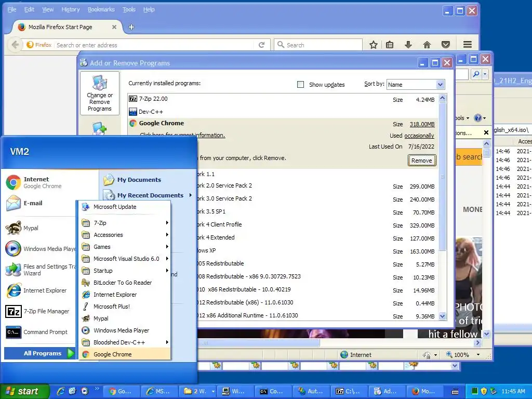Click Firefox address input field
This screenshot has width=532, height=399.
point(154,45)
